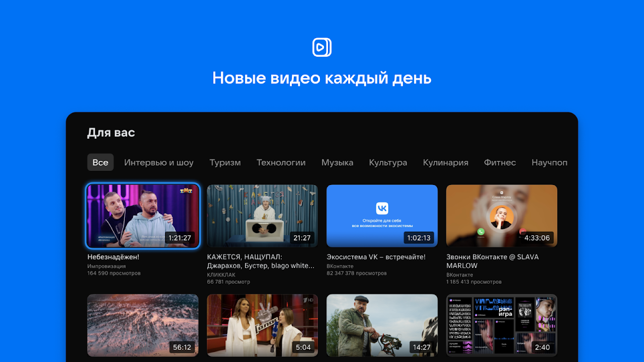Click the 1 HD channel logo on the interview thumbnail
Viewport: 644px width, 362px height.
308,300
